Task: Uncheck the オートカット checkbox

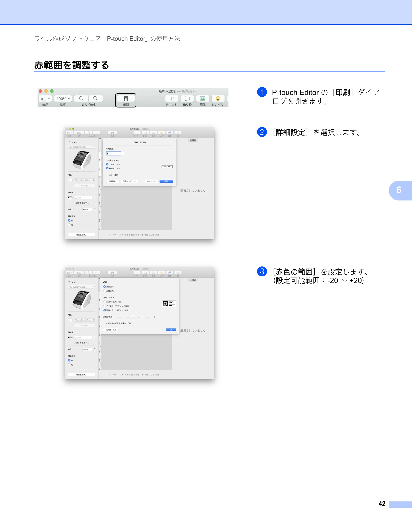Action: pyautogui.click(x=107, y=164)
